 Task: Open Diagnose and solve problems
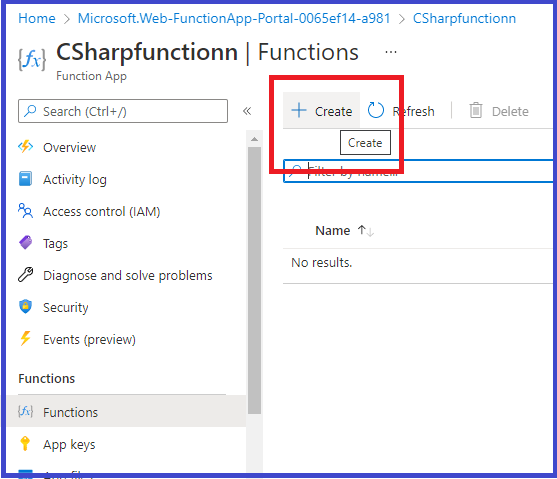(x=128, y=275)
